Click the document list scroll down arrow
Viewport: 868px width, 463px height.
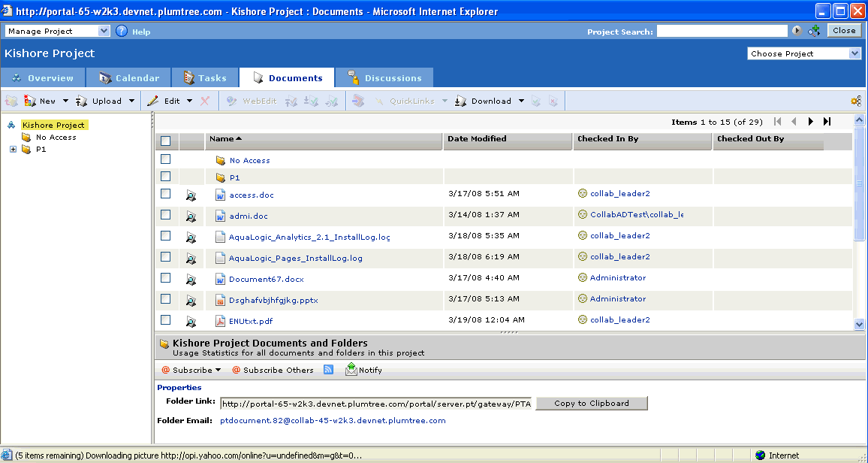pos(859,325)
